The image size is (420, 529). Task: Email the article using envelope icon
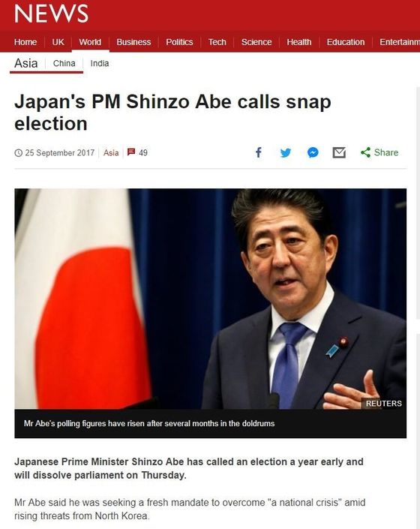click(x=339, y=152)
